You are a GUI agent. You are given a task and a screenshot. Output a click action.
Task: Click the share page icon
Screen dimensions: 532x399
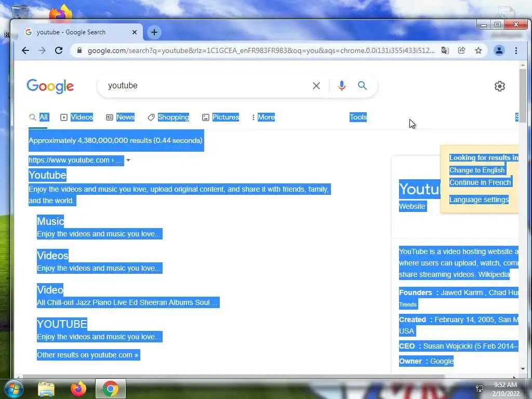(462, 50)
